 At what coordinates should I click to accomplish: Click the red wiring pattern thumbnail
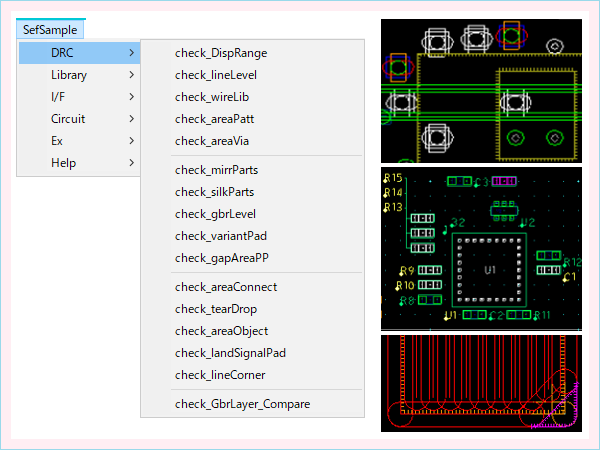coord(481,383)
